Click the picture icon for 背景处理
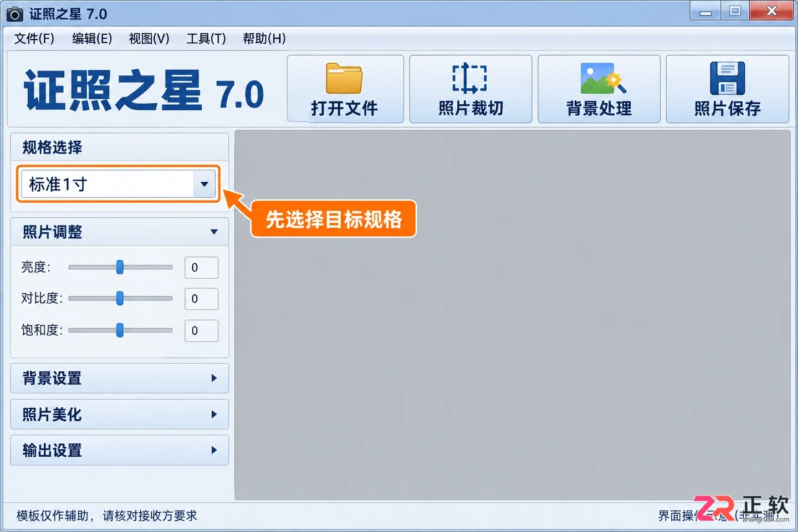Viewport: 798px width, 532px height. point(603,78)
